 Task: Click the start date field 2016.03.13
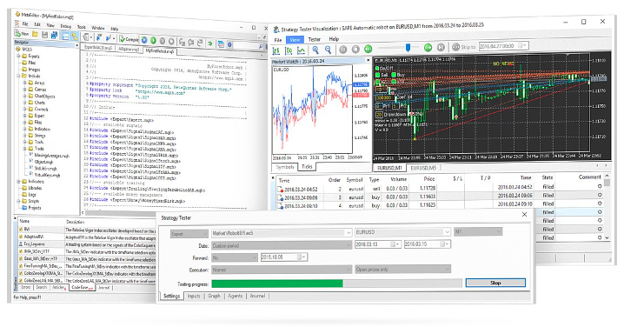[377, 244]
